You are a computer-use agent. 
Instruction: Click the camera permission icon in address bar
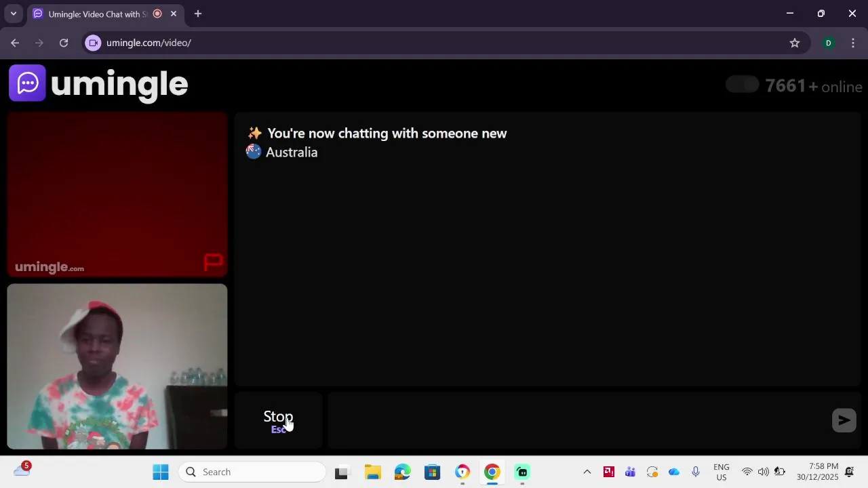point(94,43)
